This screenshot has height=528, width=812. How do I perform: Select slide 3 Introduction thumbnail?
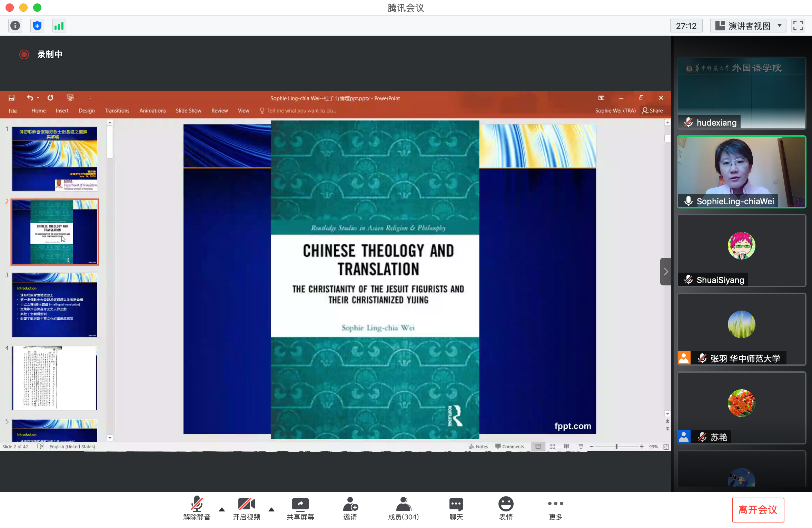click(x=55, y=305)
